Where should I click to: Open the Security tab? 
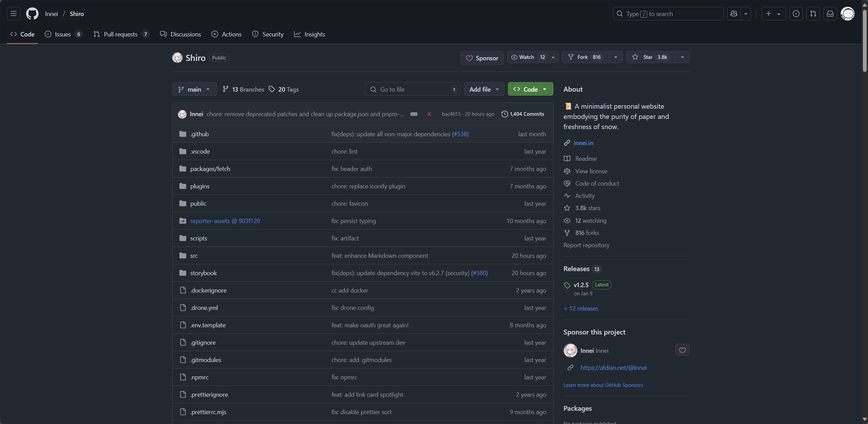click(268, 34)
